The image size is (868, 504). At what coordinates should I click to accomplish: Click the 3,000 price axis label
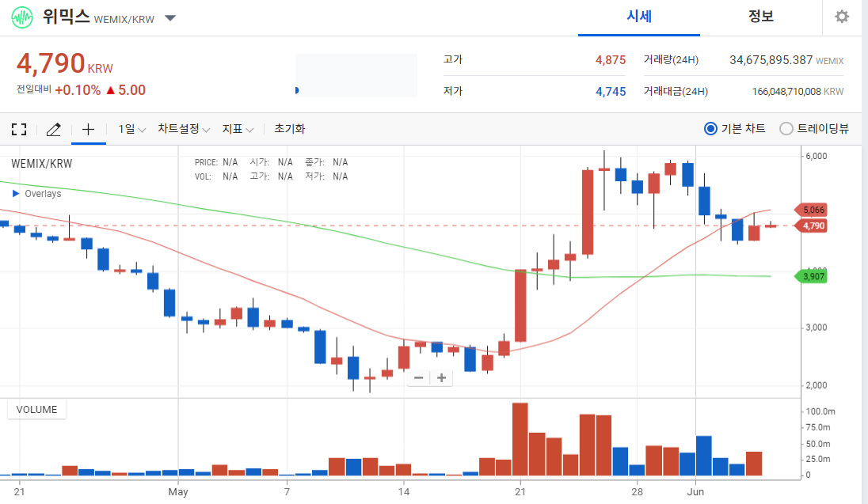pyautogui.click(x=816, y=328)
